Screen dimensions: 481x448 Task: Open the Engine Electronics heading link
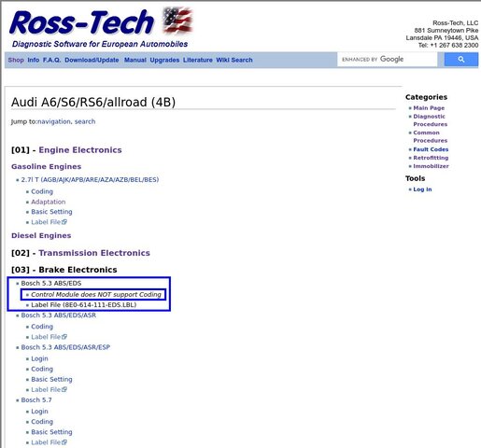pos(80,150)
